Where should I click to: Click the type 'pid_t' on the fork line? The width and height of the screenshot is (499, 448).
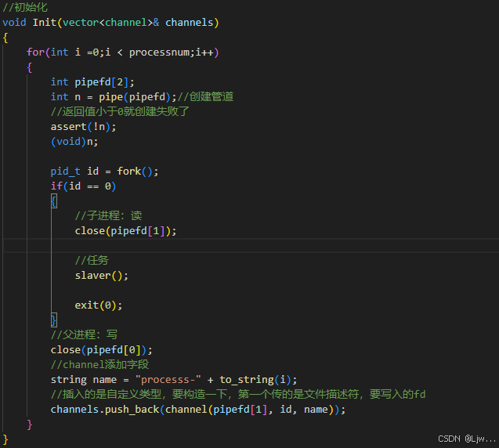[65, 172]
